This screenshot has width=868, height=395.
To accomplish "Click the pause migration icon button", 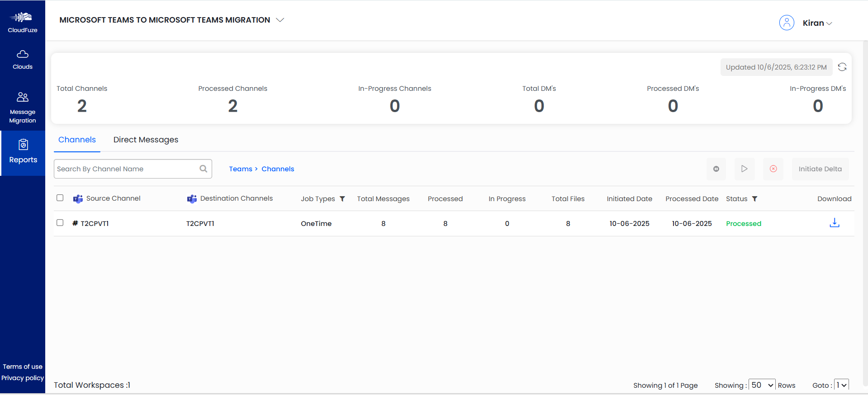I will [x=716, y=169].
